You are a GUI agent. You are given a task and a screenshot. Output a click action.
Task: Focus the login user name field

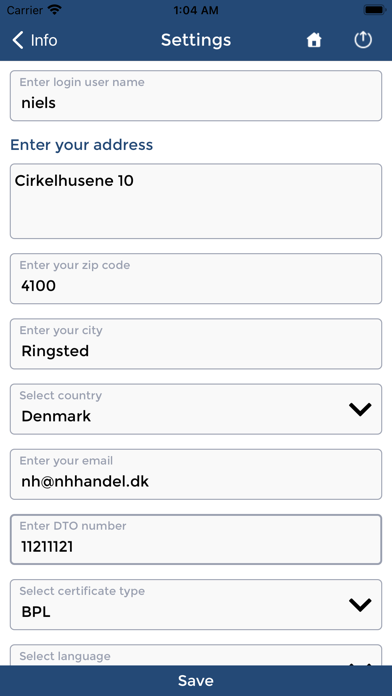(x=196, y=95)
